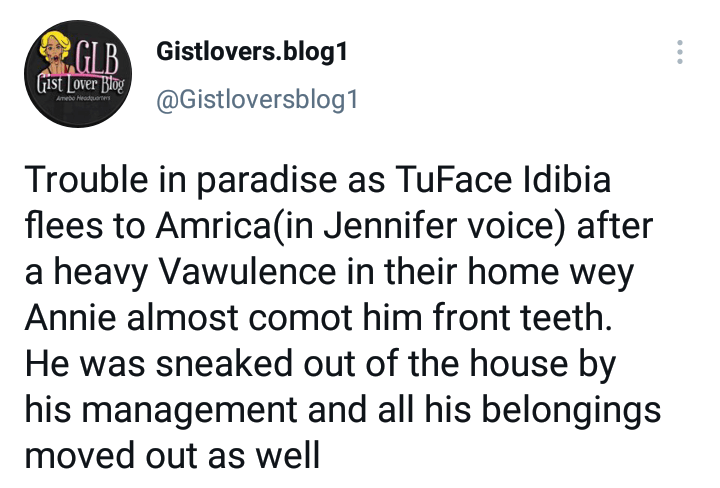720x488 pixels.
Task: Open the three-dot more options menu
Action: click(681, 53)
